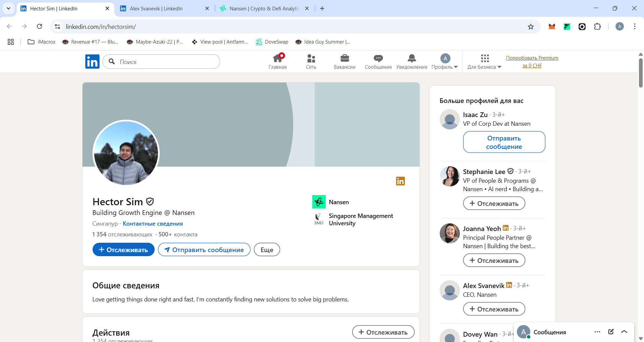Send message to Isaac Zu
Viewport: 644px width, 342px height.
[504, 142]
